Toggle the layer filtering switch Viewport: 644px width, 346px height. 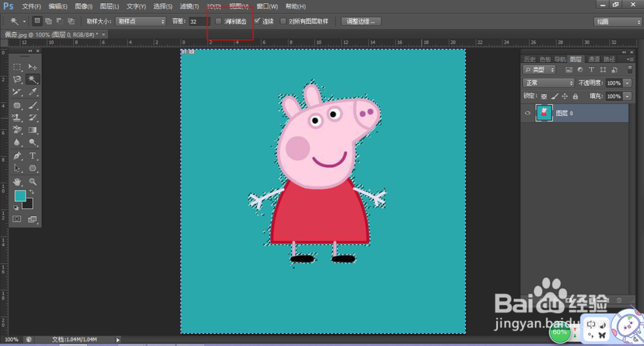[630, 69]
